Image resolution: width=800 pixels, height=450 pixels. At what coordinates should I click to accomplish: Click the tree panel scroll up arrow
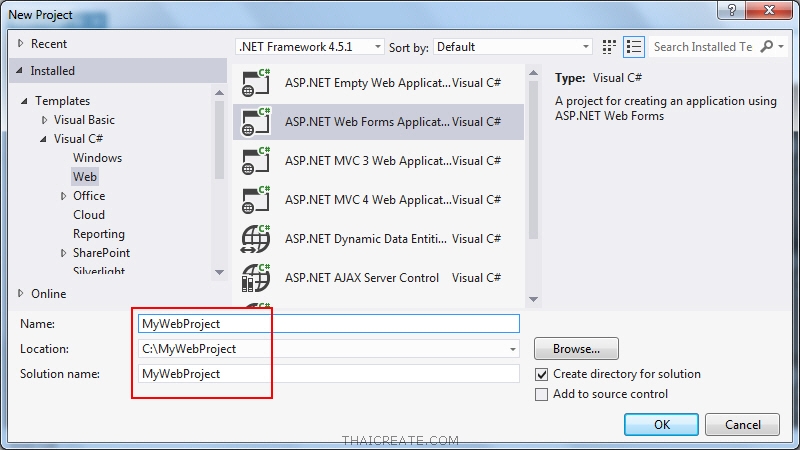pos(219,92)
